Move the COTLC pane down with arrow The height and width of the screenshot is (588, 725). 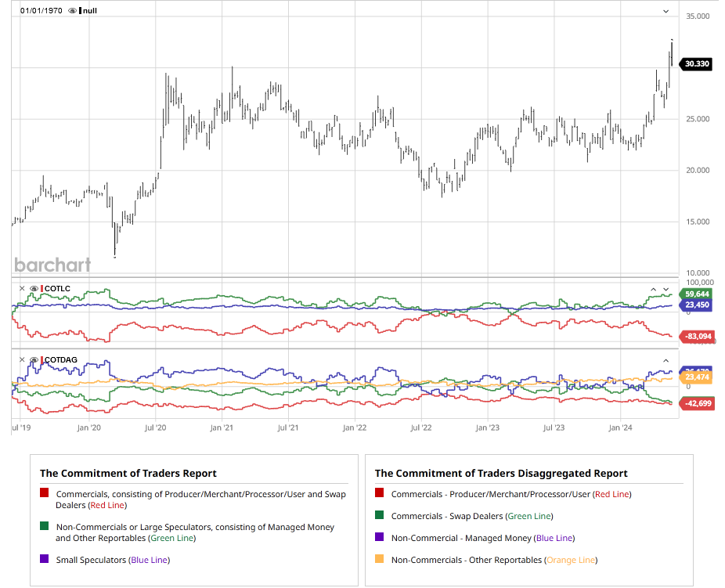666,289
